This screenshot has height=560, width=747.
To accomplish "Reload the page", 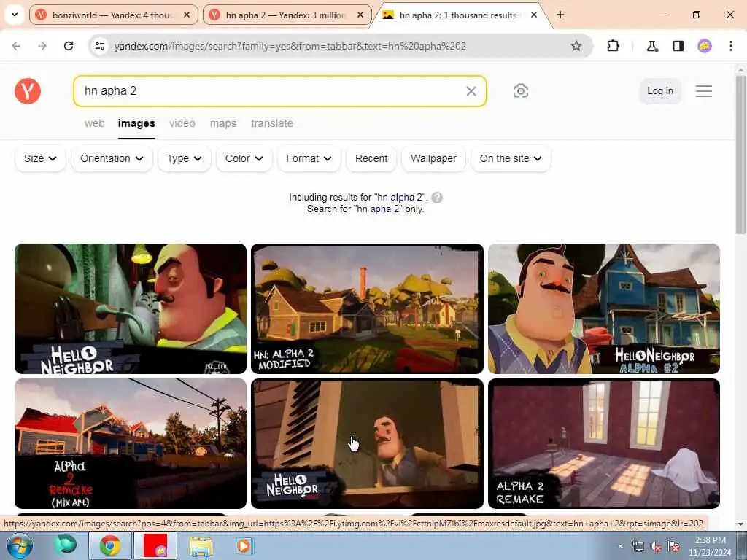I will [69, 46].
